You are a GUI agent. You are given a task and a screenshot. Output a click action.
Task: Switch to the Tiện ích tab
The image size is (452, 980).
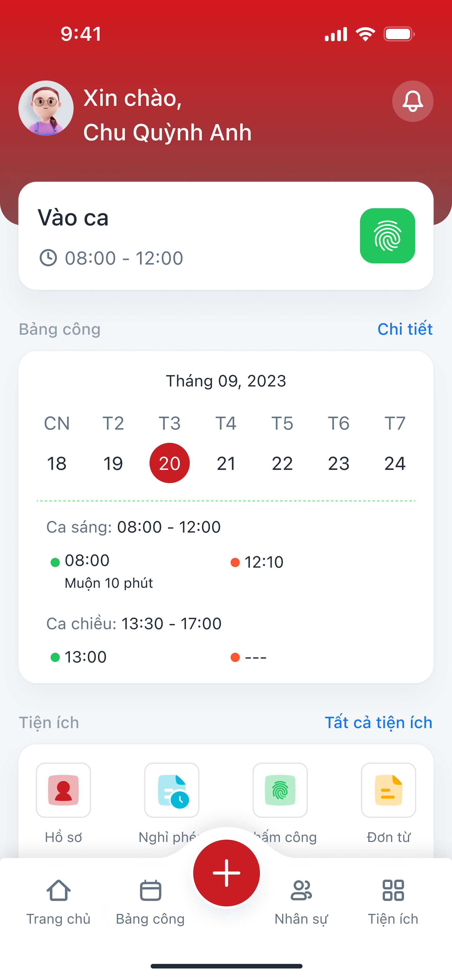pos(393,901)
